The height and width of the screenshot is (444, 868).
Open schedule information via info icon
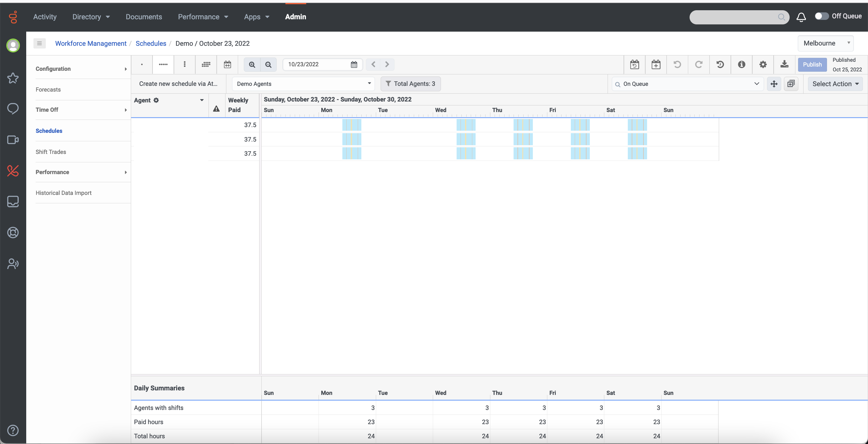click(742, 64)
